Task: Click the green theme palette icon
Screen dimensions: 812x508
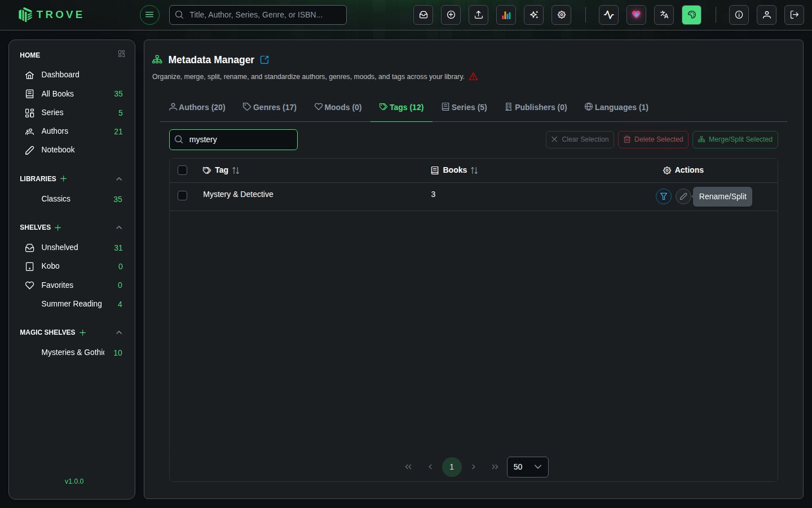Action: tap(692, 15)
